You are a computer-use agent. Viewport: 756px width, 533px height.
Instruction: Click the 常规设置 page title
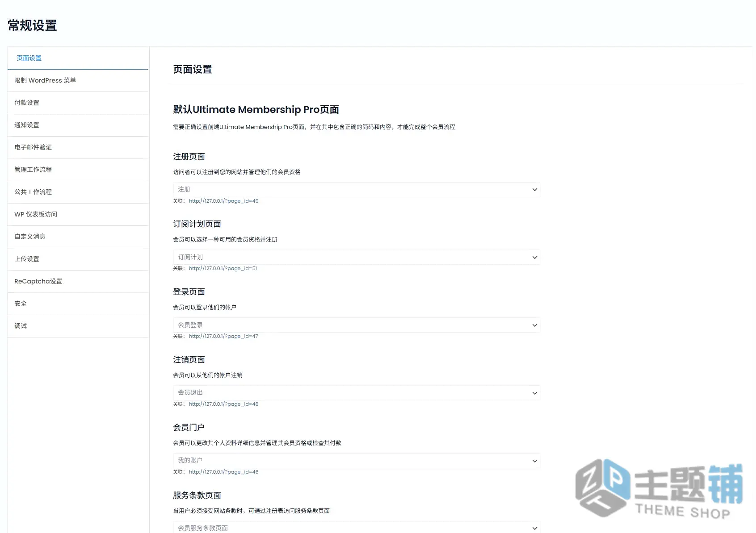[x=32, y=25]
